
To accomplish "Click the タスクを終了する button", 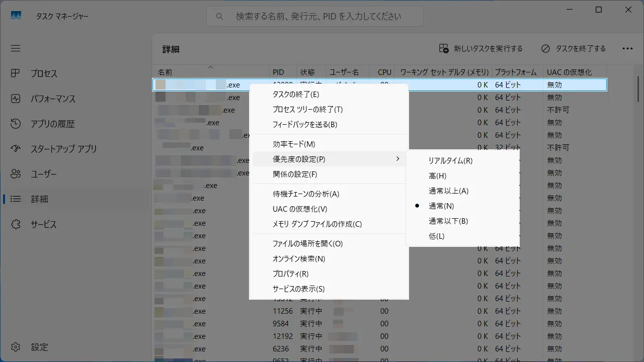I will point(574,49).
